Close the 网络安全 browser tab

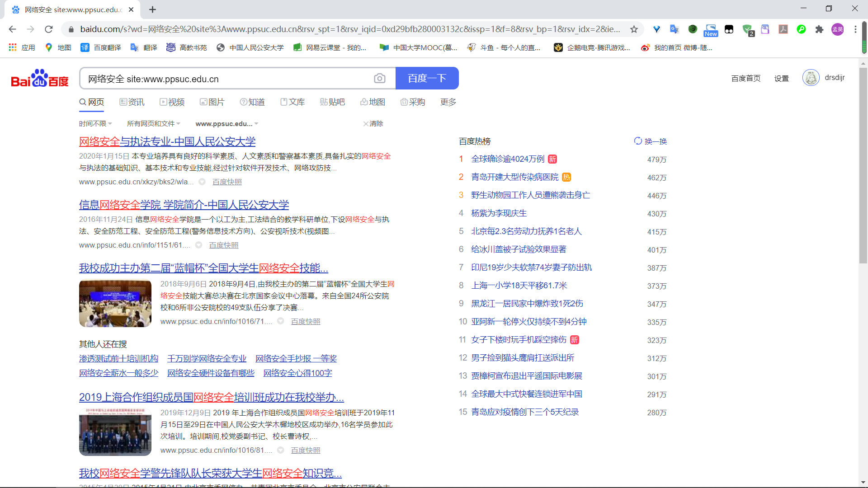(131, 9)
